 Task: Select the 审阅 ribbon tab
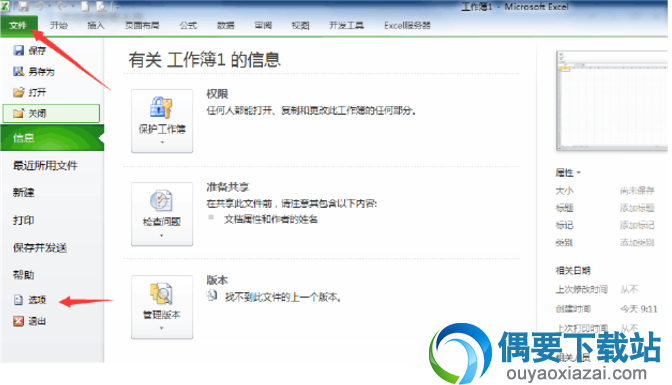click(263, 25)
